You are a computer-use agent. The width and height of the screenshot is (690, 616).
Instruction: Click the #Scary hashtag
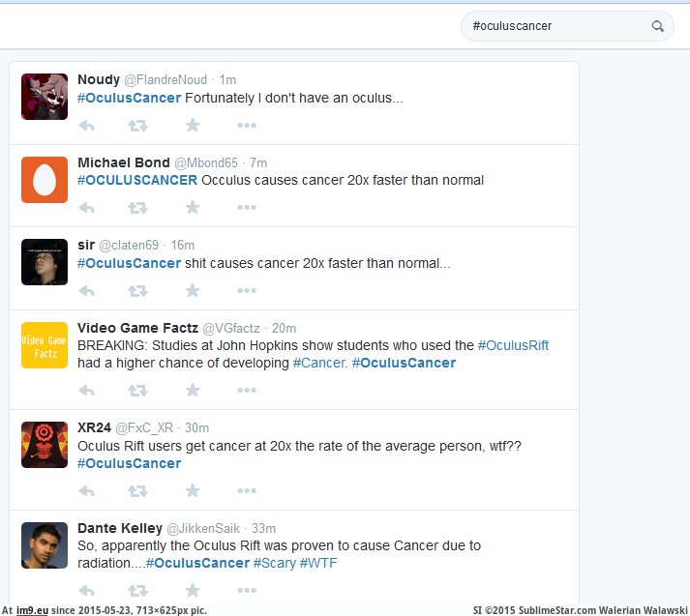tap(275, 563)
